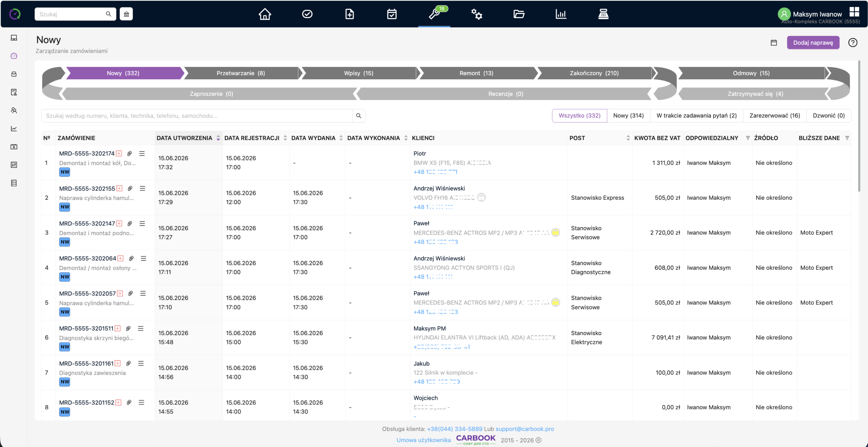Open user menu Maksym Iwanow
The height and width of the screenshot is (447, 868).
pos(817,14)
